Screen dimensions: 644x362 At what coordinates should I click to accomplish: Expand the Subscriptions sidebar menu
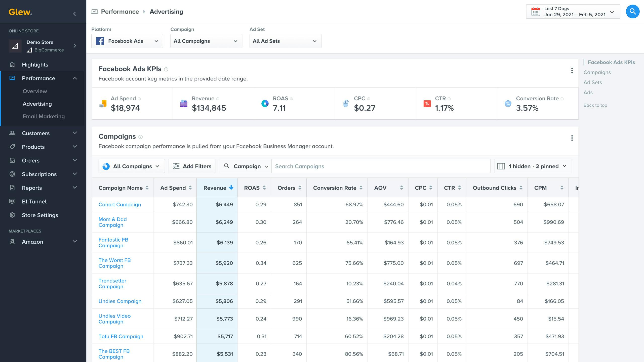[x=75, y=174]
